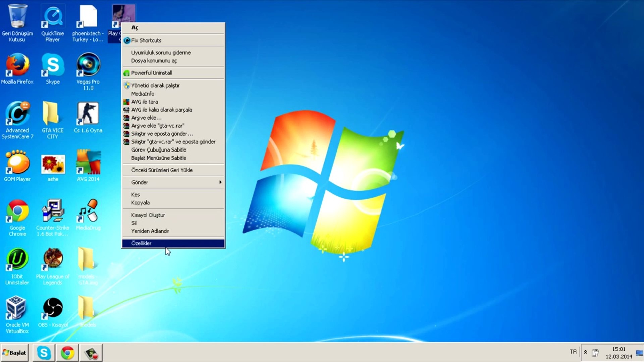This screenshot has width=644, height=362.
Task: Click Dosya konumunu aç menu item
Action: (154, 61)
